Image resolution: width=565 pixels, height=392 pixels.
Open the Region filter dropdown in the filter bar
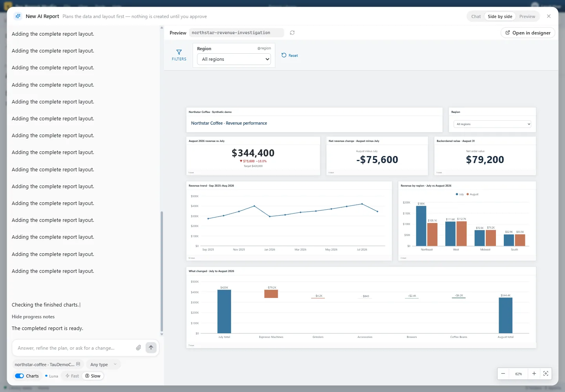[x=234, y=59]
